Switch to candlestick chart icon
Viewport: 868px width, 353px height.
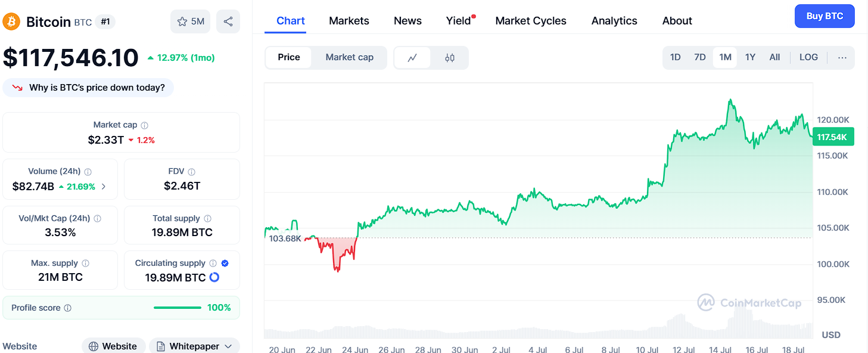click(x=450, y=58)
